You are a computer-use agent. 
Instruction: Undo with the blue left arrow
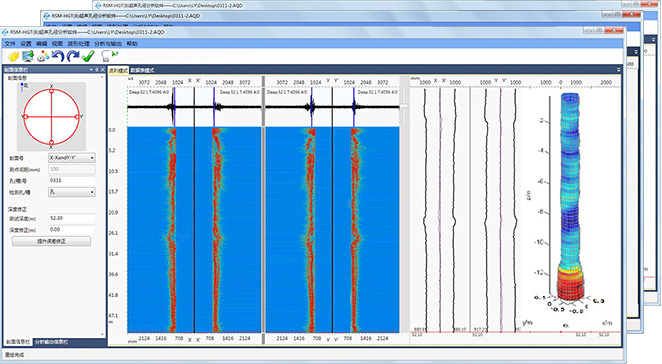(58, 56)
